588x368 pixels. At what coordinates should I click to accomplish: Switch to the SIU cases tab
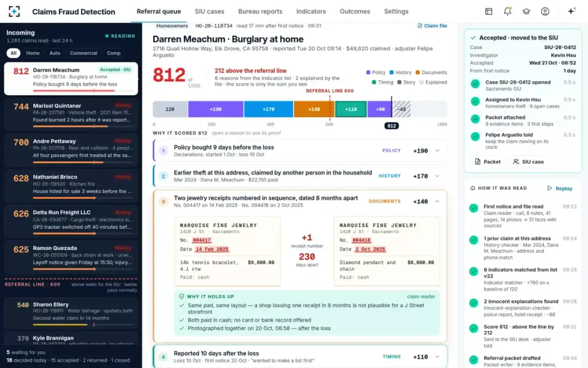tap(209, 11)
